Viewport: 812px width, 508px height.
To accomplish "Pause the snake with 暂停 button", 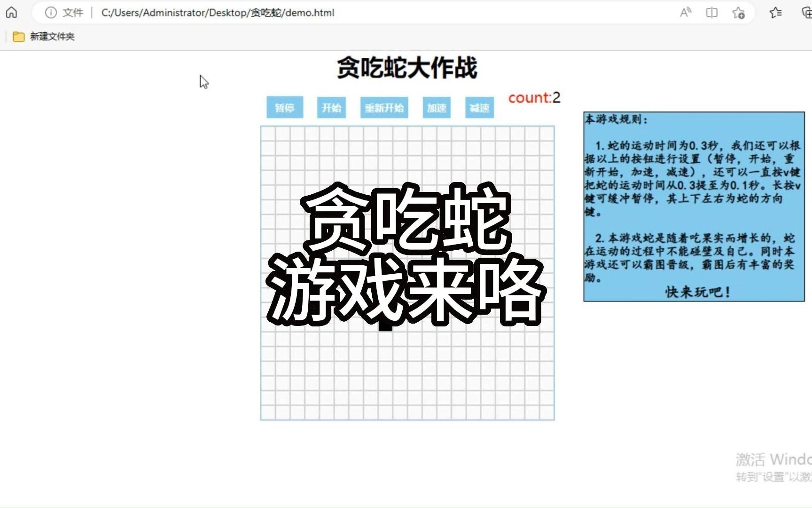I will 285,108.
